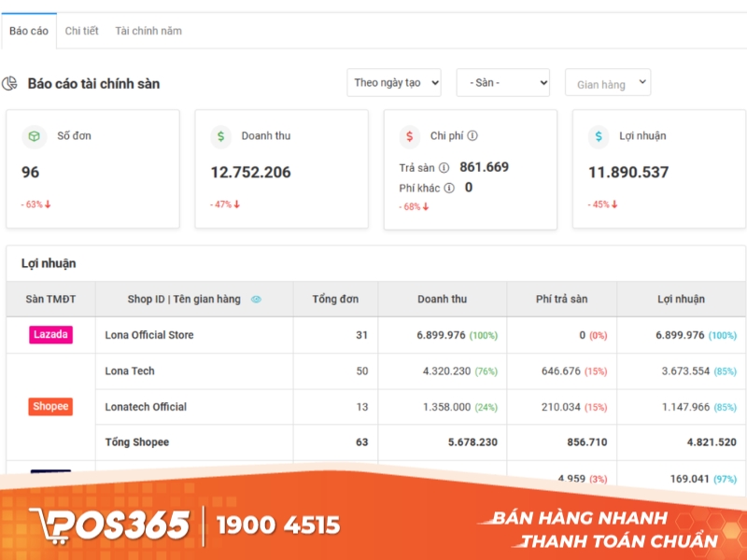
Task: Switch to the Chi tiết tab
Action: click(x=81, y=31)
